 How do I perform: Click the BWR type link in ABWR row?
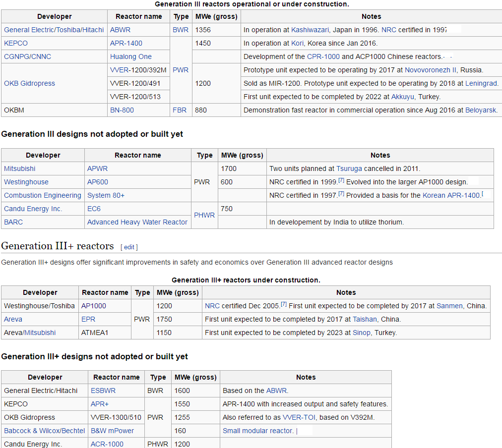point(181,30)
